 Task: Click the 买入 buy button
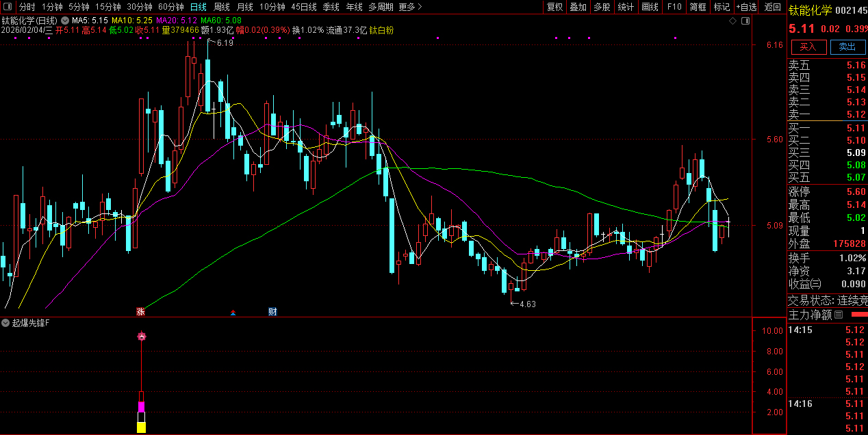[808, 47]
